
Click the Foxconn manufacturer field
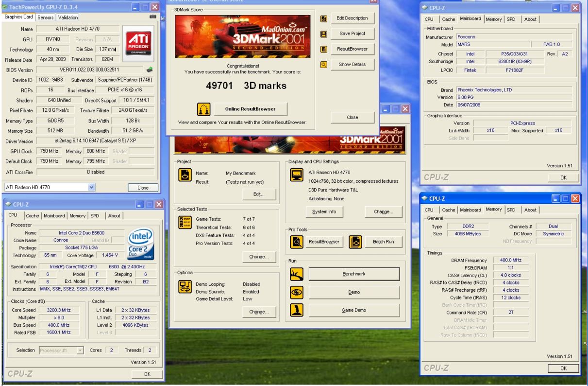pos(514,37)
